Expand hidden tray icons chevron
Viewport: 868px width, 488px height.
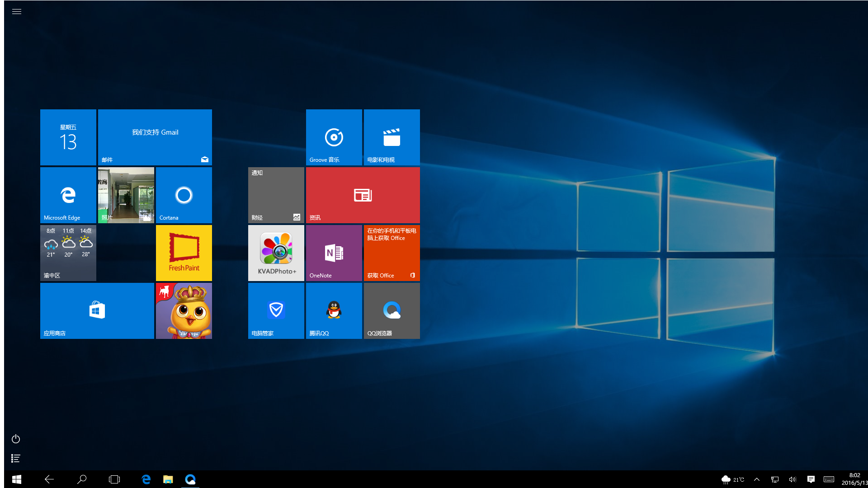click(x=757, y=479)
